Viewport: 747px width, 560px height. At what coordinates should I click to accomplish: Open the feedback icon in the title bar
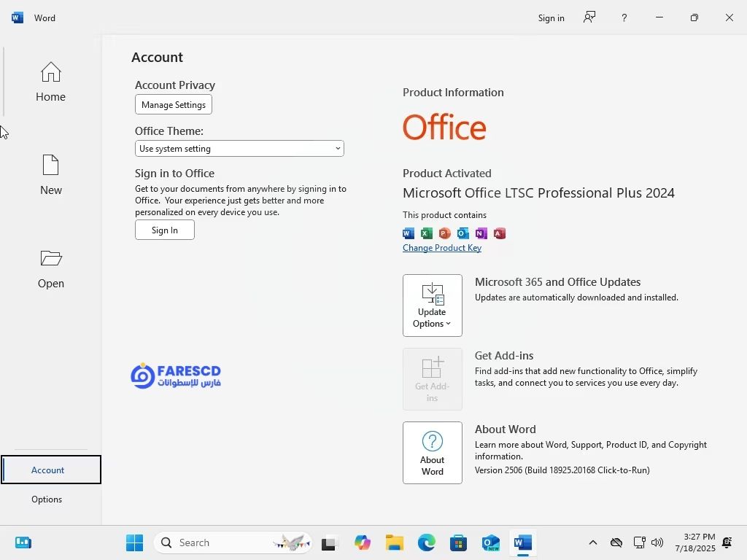pos(589,17)
